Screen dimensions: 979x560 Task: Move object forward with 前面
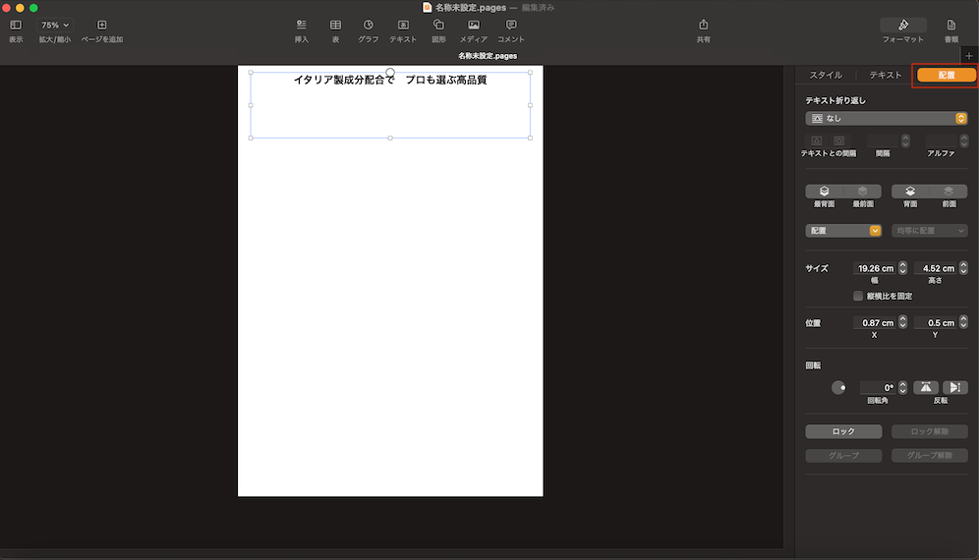(950, 191)
